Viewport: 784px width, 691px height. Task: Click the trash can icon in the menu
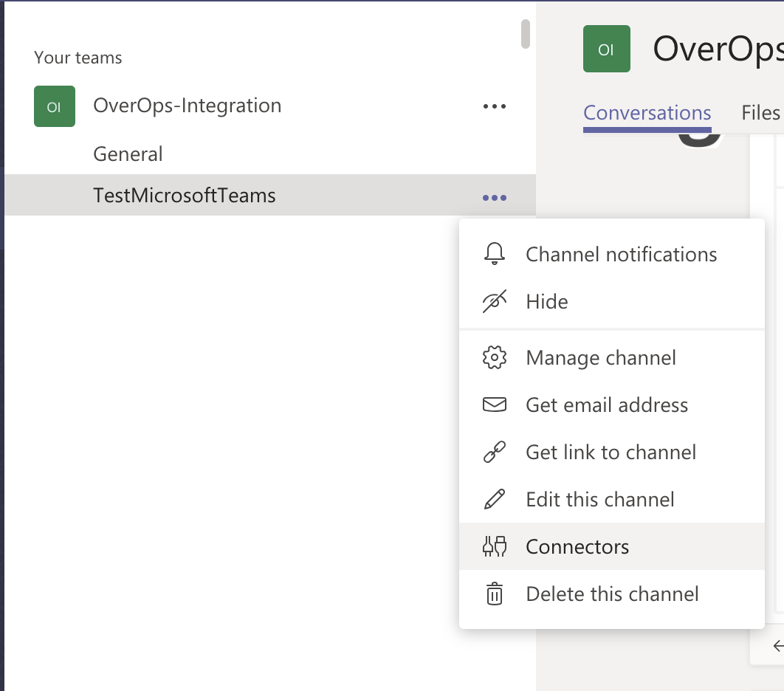494,594
